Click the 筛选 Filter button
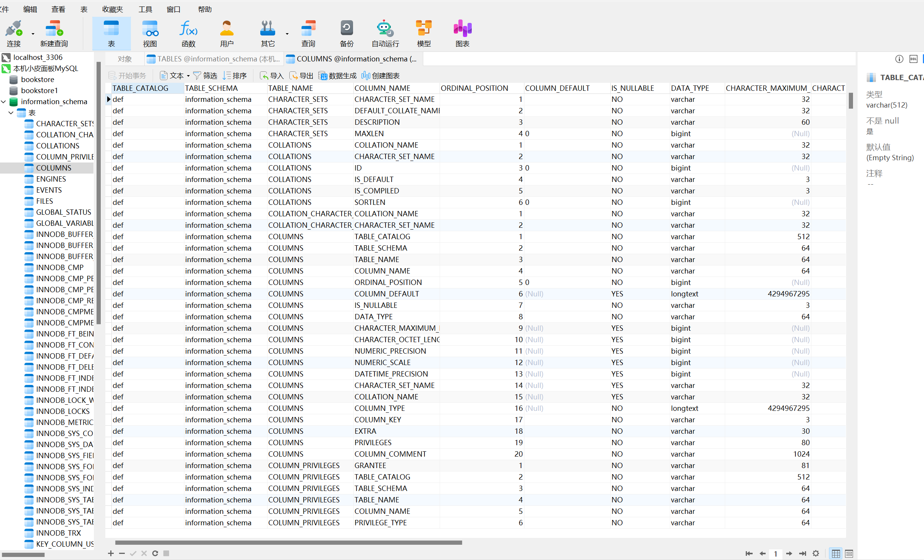924x560 pixels. coord(205,76)
